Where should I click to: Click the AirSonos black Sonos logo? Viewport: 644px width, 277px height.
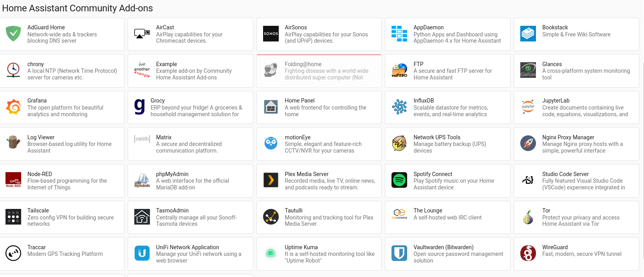point(271,34)
